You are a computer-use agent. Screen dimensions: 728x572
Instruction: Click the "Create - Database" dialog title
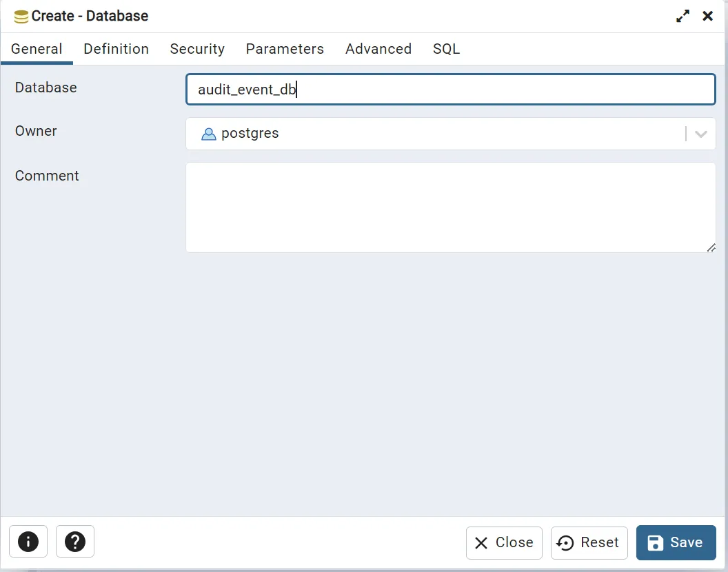90,17
